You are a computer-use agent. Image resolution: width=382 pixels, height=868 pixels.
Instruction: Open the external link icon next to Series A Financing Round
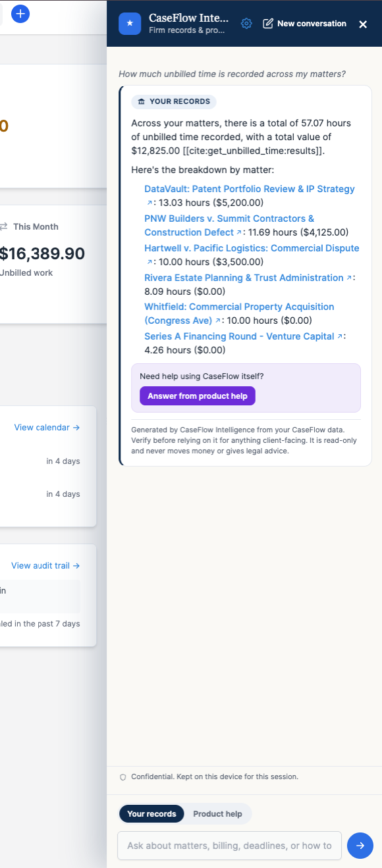[340, 336]
